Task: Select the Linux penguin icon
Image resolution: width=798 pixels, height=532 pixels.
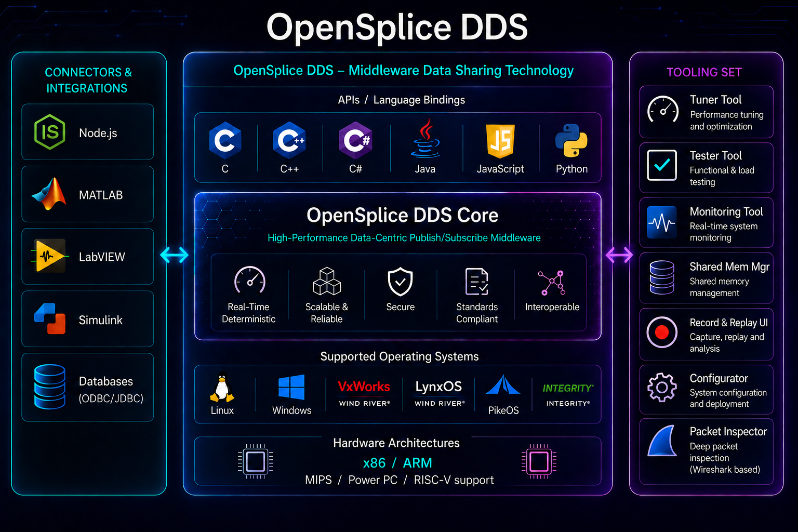Action: tap(222, 389)
